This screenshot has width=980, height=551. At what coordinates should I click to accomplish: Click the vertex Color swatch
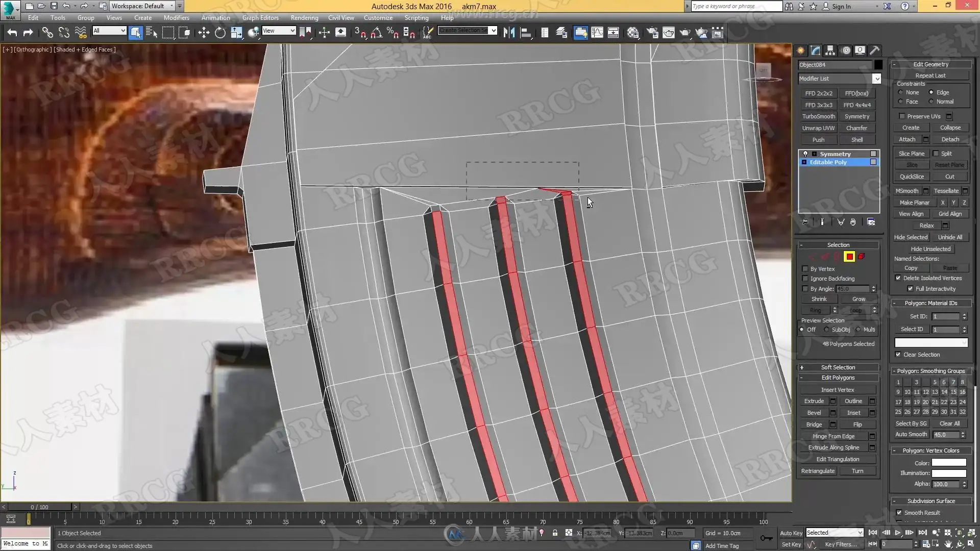[x=949, y=463]
